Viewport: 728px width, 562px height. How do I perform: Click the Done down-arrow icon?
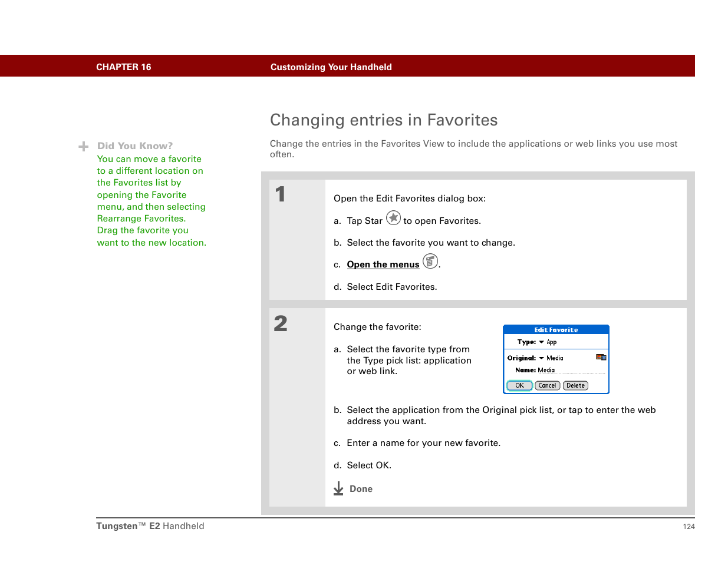pos(338,488)
